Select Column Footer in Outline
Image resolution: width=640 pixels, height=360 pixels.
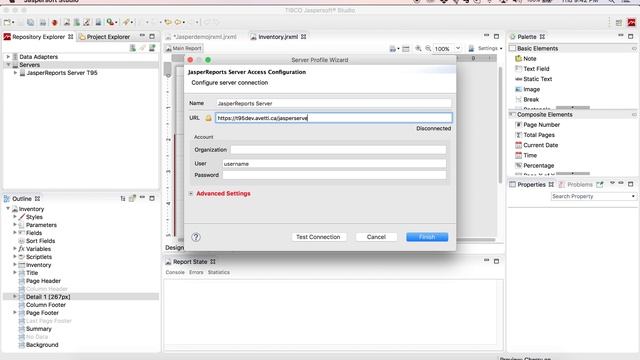tap(45, 305)
